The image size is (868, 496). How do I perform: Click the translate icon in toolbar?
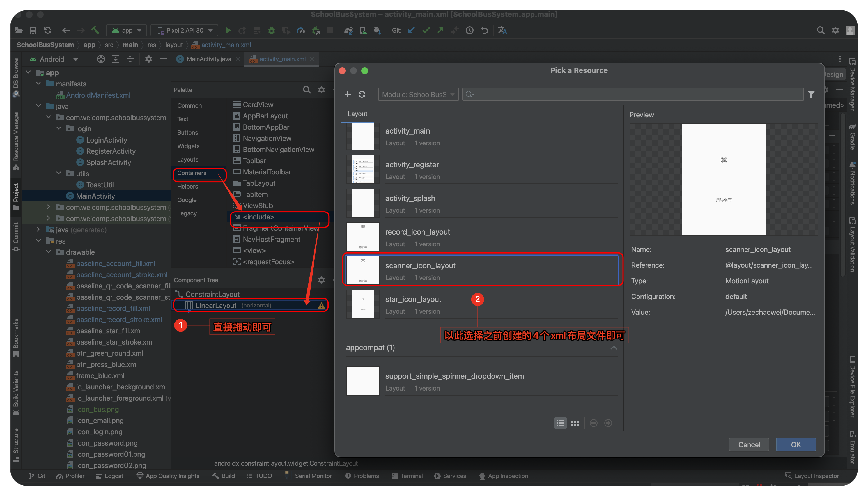click(502, 30)
